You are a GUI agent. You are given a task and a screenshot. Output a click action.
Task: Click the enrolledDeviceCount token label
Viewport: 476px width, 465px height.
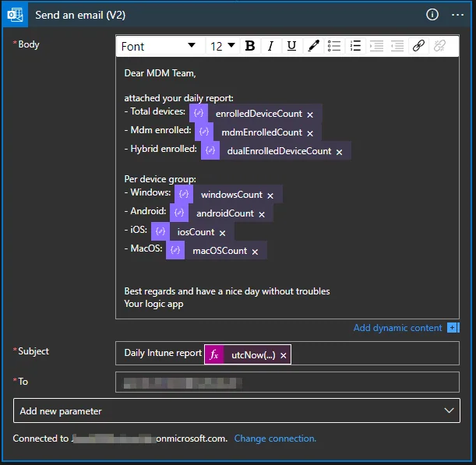259,114
